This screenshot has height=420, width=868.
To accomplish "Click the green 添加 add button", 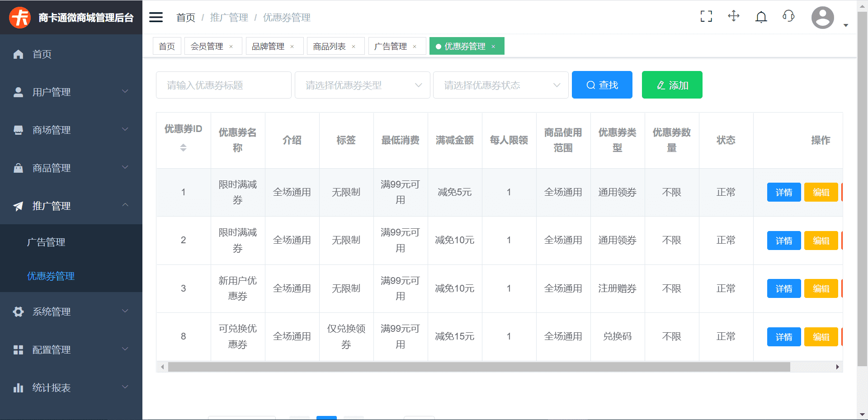I will [x=672, y=85].
